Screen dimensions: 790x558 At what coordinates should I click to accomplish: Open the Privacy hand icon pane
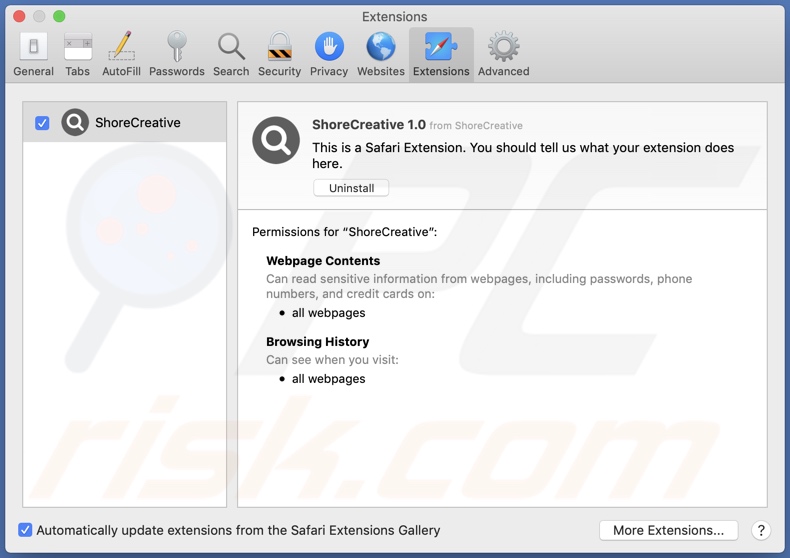(x=329, y=54)
